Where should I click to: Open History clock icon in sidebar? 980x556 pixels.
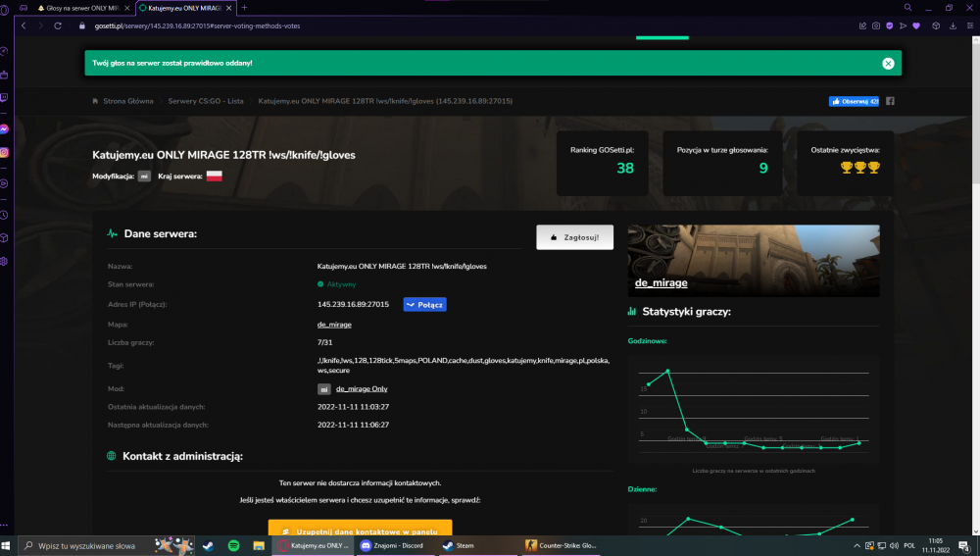4,215
